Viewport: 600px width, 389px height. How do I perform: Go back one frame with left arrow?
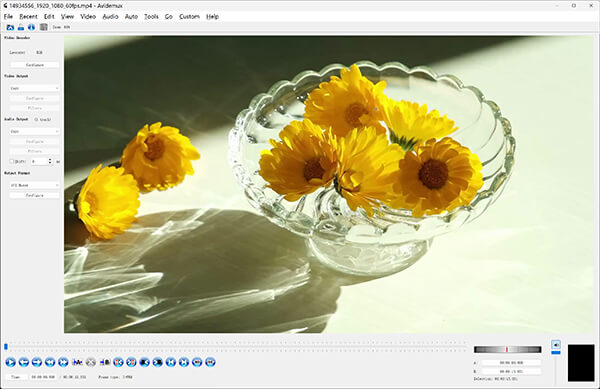pos(24,362)
